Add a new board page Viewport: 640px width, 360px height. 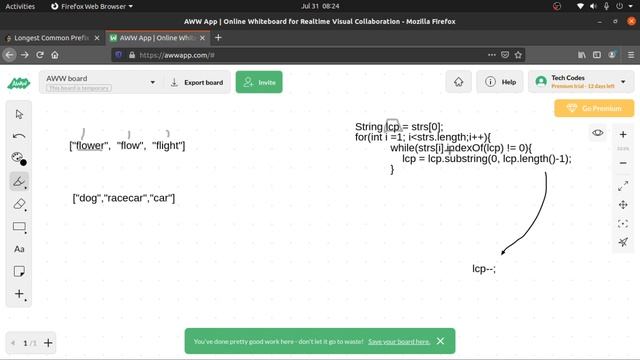point(48,343)
